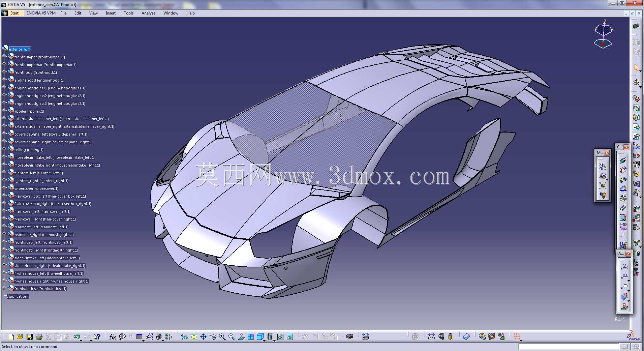This screenshot has height=351, width=644.
Task: Click the Capture camera icon
Action: point(350,337)
